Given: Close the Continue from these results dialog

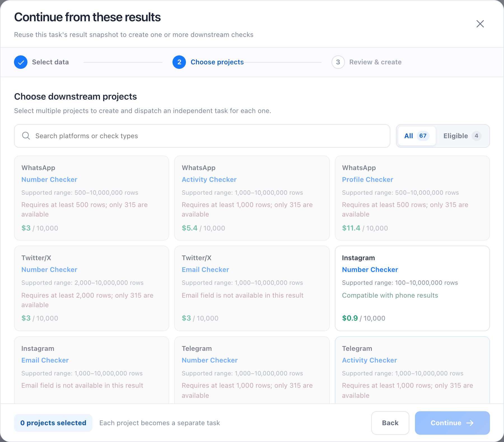Looking at the screenshot, I should (480, 24).
